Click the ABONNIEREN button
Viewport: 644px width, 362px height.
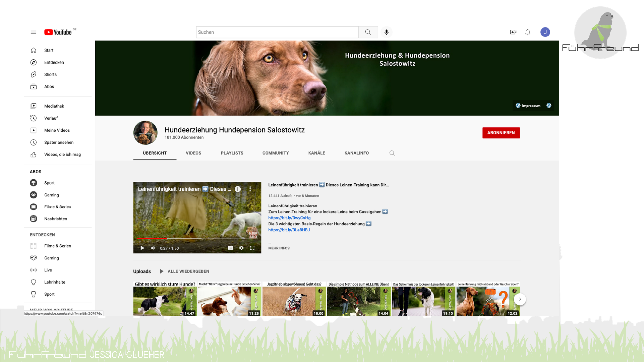click(501, 133)
